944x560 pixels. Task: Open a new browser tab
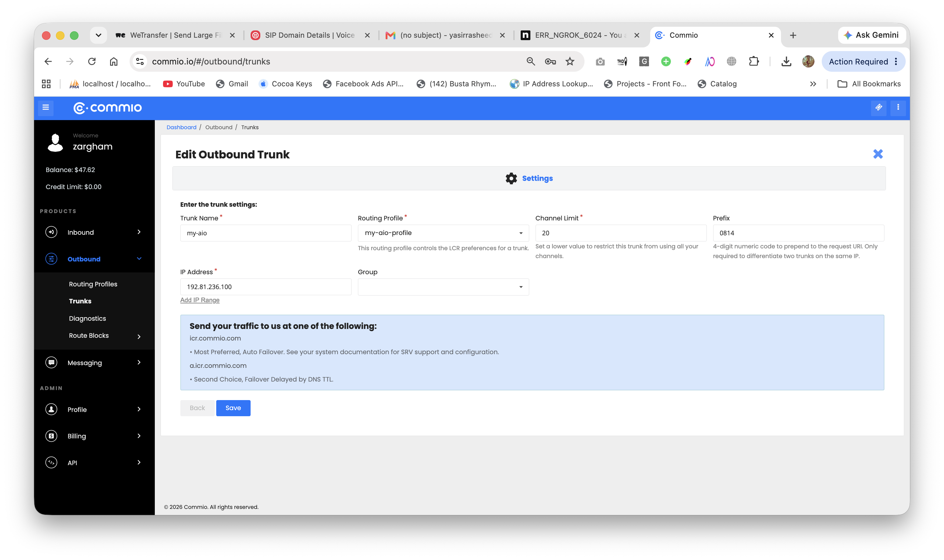point(793,35)
